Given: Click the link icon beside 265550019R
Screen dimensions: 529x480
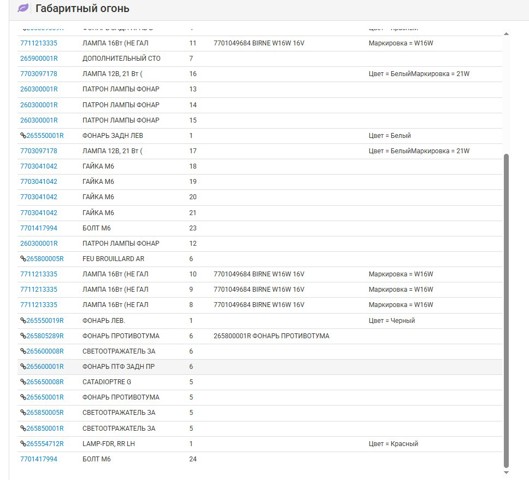Looking at the screenshot, I should [x=23, y=320].
